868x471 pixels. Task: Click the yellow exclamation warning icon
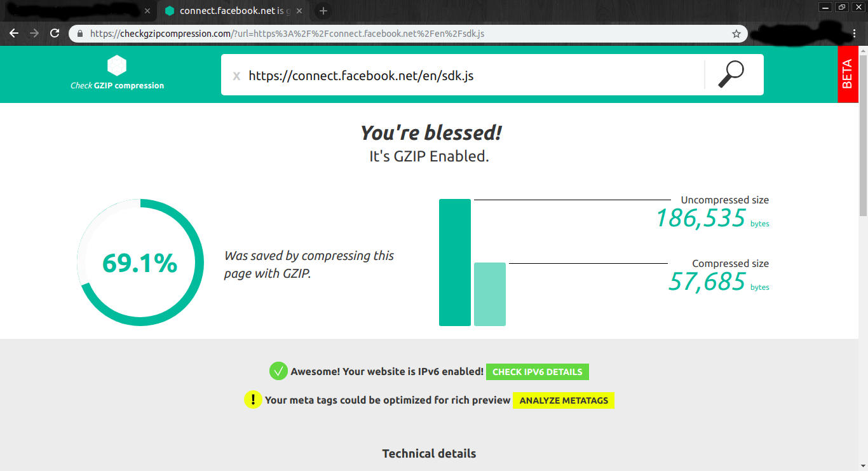pos(253,399)
